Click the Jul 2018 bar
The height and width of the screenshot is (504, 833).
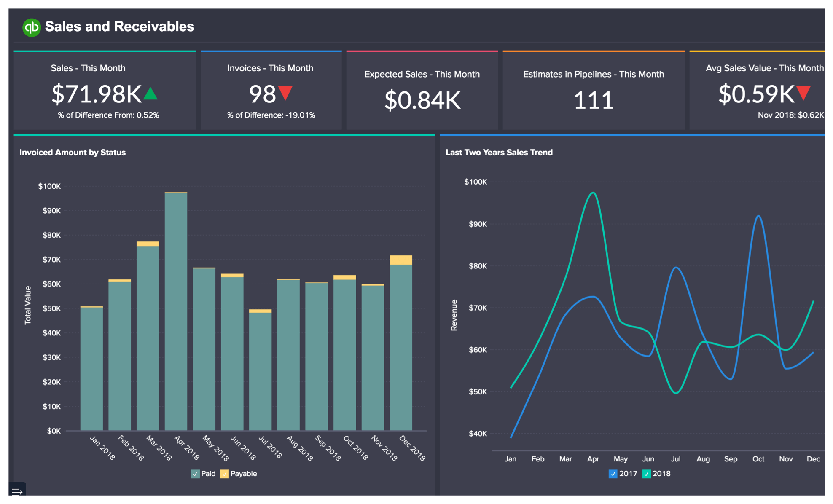[260, 371]
